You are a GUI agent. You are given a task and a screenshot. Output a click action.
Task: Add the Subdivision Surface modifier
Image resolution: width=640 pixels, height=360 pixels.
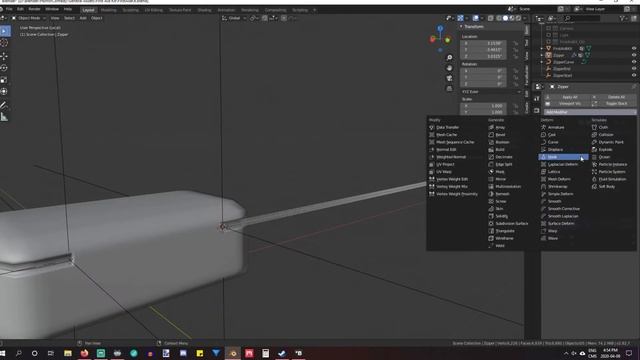(x=511, y=223)
